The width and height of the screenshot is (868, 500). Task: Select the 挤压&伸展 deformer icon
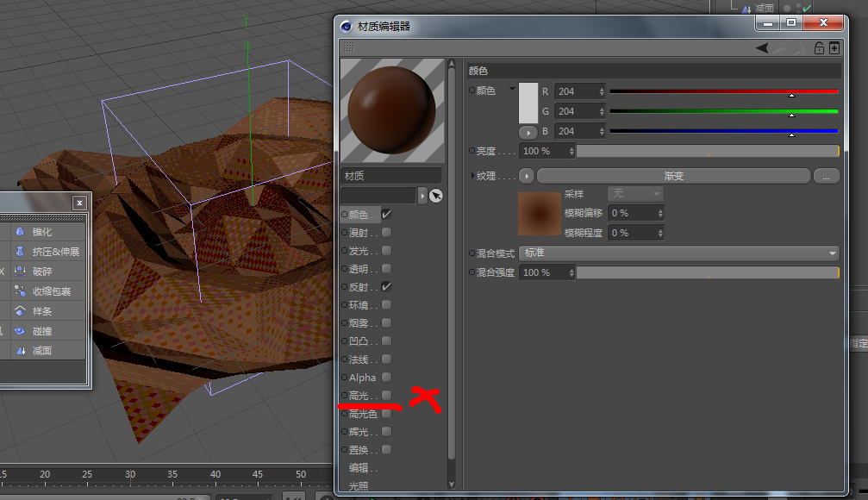coord(21,252)
